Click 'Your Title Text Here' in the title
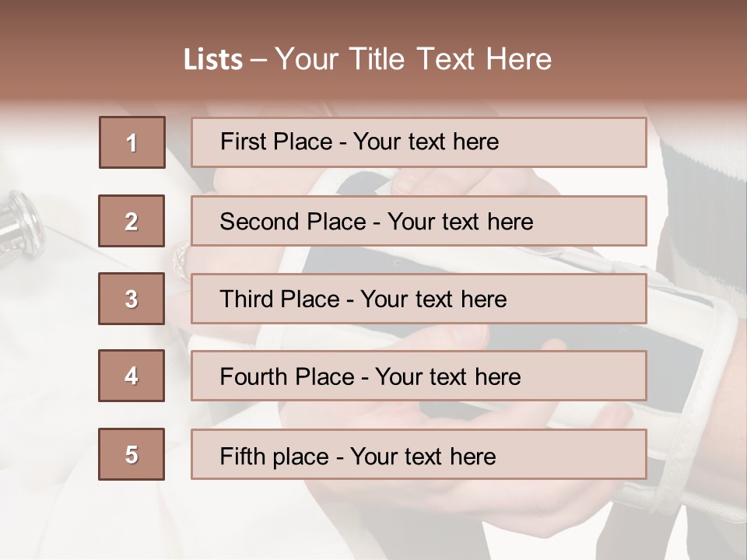Screen dimensions: 747x560 coord(413,60)
